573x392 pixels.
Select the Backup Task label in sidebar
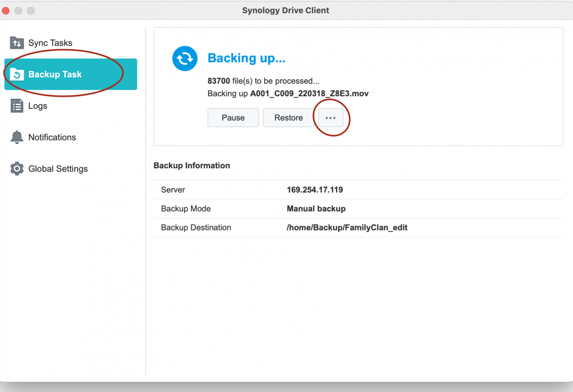pos(55,74)
